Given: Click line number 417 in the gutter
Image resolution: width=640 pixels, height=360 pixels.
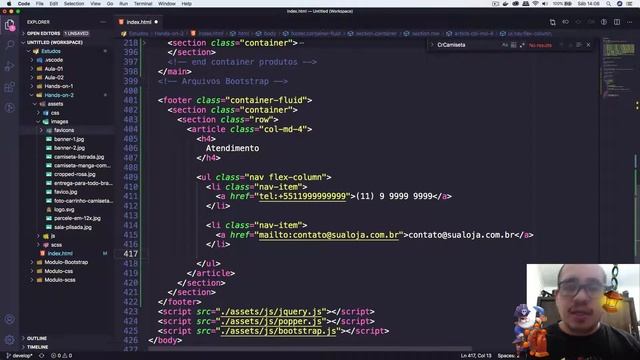Looking at the screenshot, I should [x=131, y=254].
